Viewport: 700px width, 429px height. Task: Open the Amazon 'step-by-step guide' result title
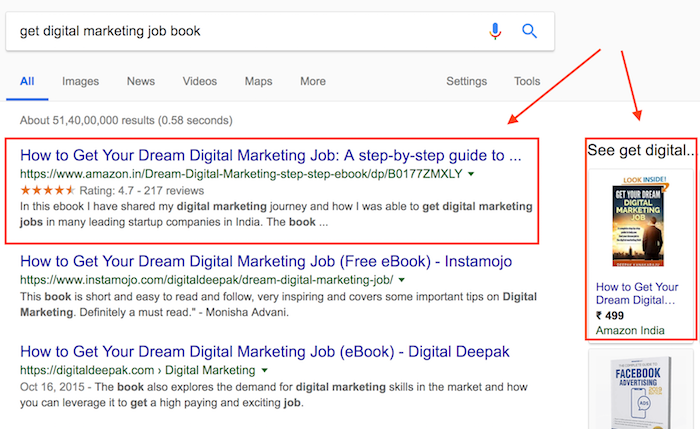(271, 155)
